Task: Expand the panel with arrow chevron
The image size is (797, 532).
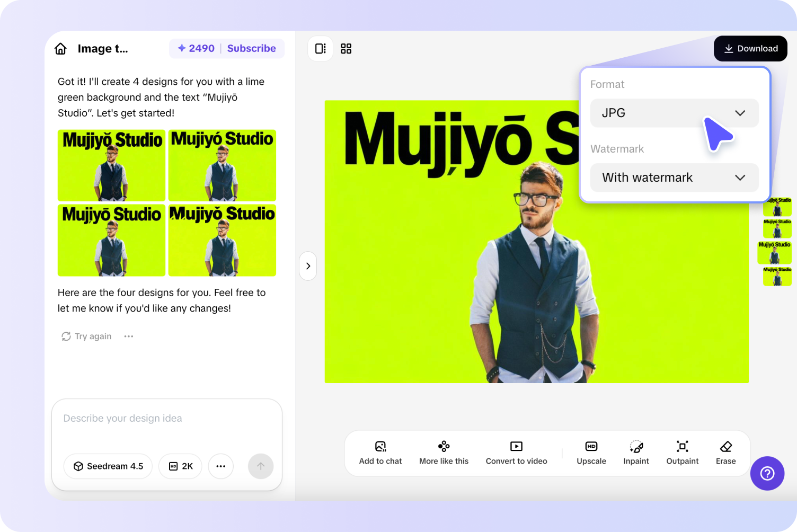Action: (x=308, y=266)
